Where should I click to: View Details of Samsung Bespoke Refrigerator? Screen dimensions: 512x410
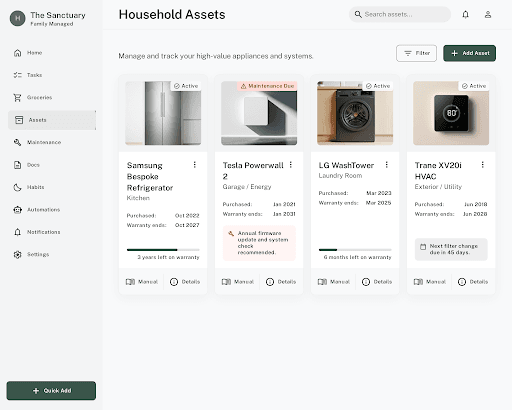[185, 282]
